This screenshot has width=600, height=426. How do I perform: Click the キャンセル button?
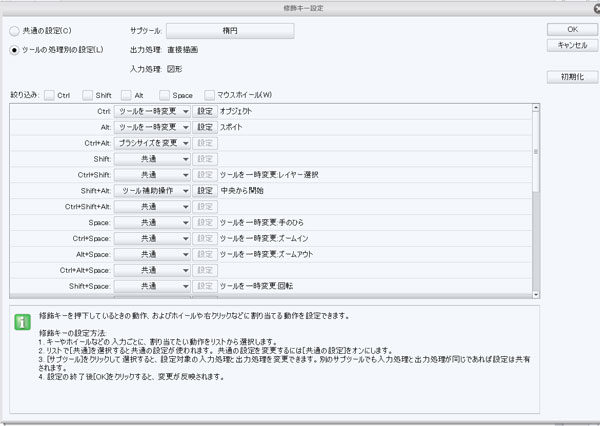572,45
